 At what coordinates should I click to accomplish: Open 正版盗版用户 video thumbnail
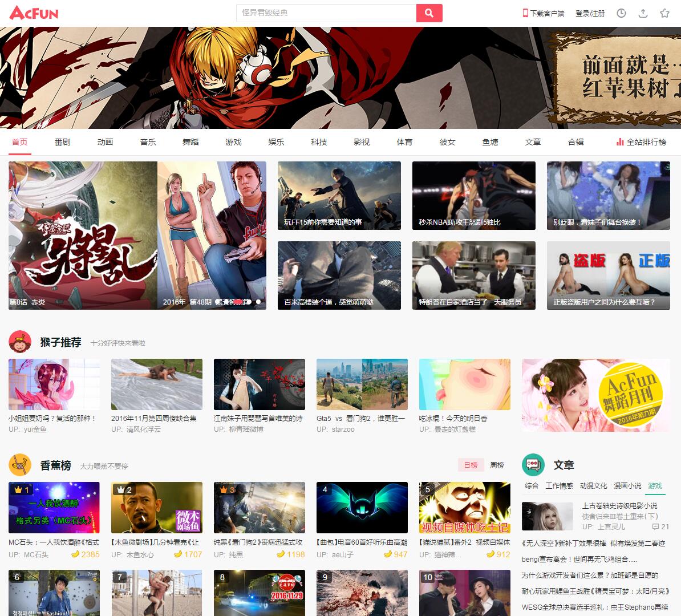[609, 275]
